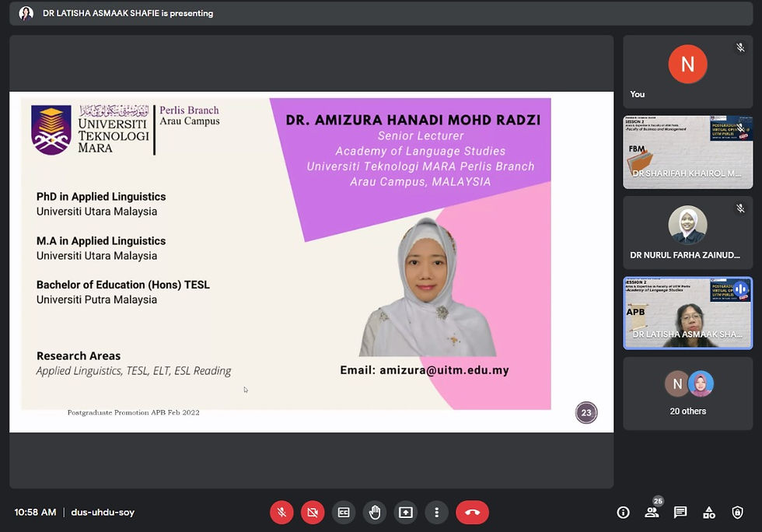Click the slide number 23 badge
The image size is (762, 532).
pyautogui.click(x=586, y=413)
